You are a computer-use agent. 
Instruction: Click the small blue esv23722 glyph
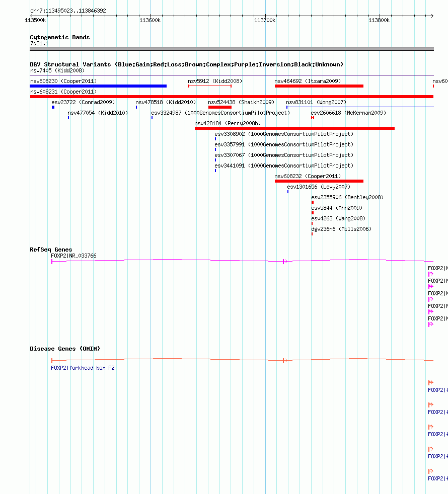(53, 108)
